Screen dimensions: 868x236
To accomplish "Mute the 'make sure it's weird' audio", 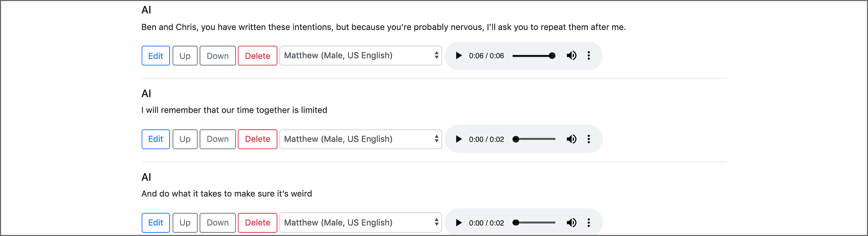I will click(x=571, y=223).
